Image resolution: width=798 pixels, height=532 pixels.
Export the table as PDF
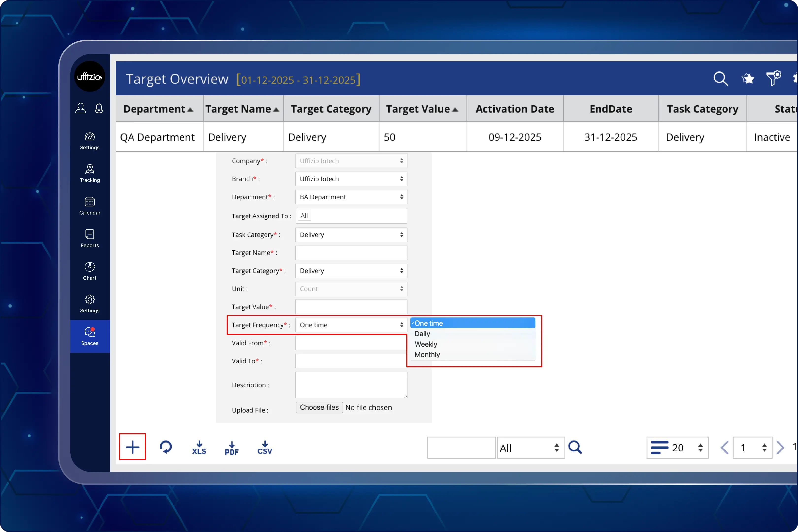231,448
